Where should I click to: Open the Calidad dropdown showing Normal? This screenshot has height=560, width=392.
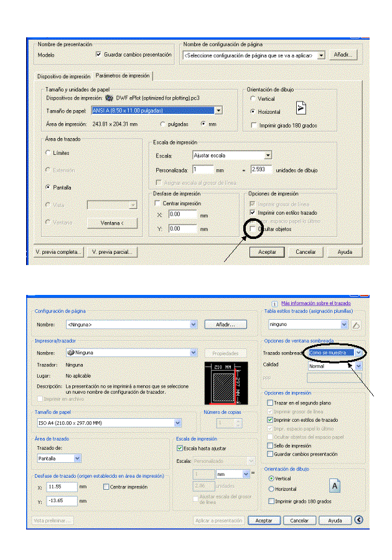coord(359,366)
